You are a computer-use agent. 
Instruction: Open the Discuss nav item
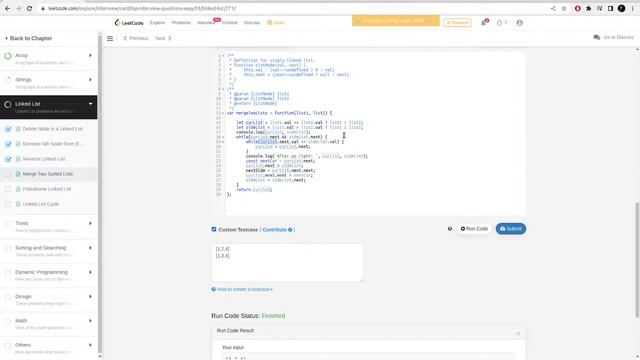tap(252, 23)
